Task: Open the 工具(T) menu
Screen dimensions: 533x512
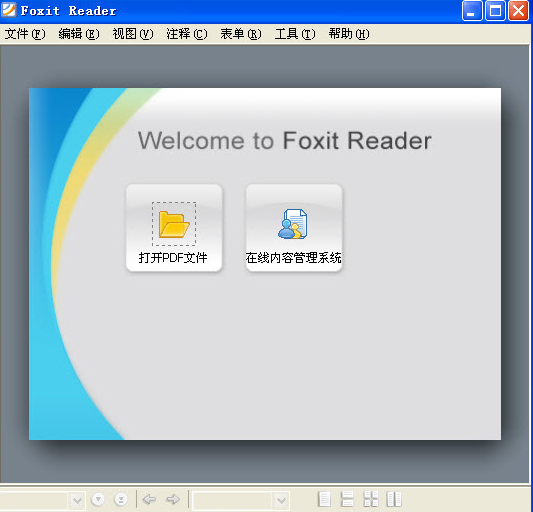Action: click(295, 34)
